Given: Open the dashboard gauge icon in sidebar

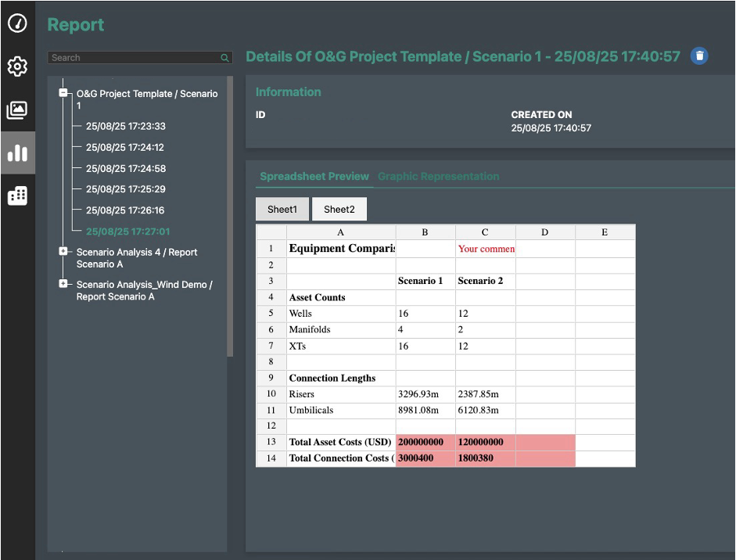Looking at the screenshot, I should pyautogui.click(x=17, y=23).
